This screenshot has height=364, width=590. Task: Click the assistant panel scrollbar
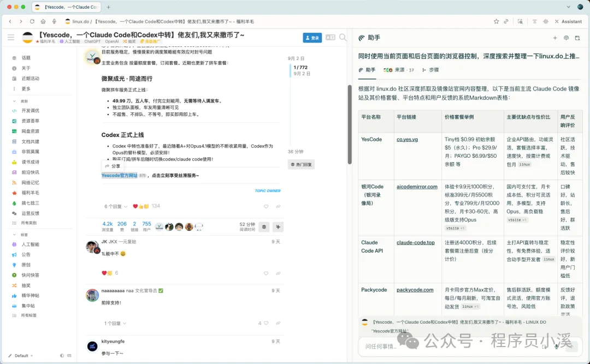coord(350,124)
